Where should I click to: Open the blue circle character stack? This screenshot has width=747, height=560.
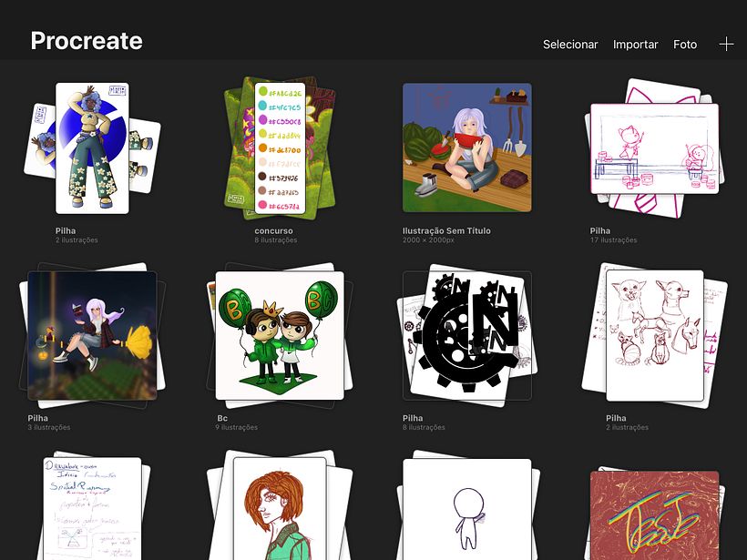[91, 148]
